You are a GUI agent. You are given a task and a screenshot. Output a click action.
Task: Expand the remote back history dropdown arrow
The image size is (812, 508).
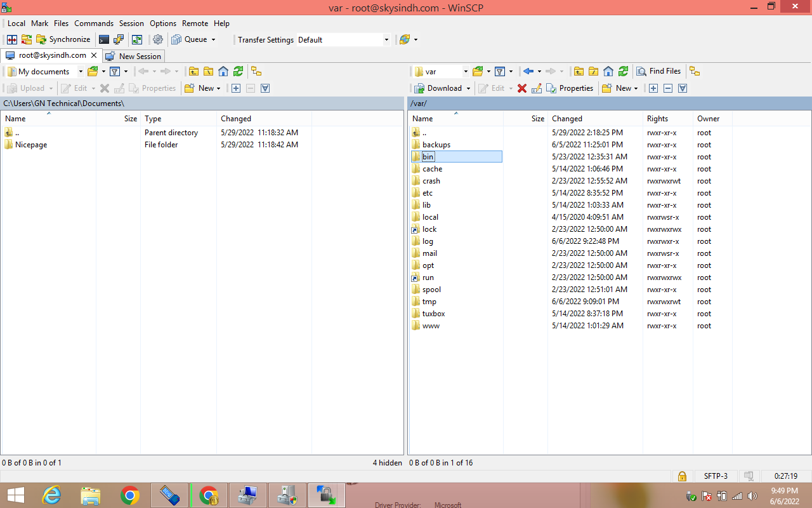539,72
